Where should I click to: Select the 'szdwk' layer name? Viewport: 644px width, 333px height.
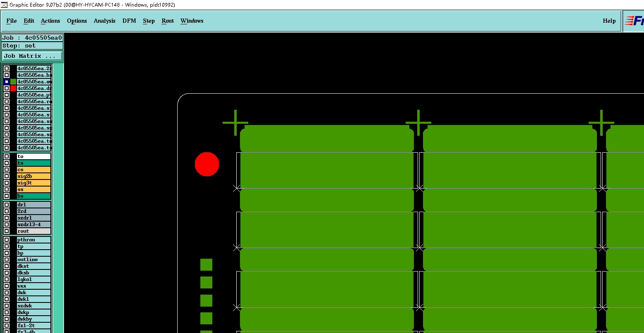coord(34,306)
